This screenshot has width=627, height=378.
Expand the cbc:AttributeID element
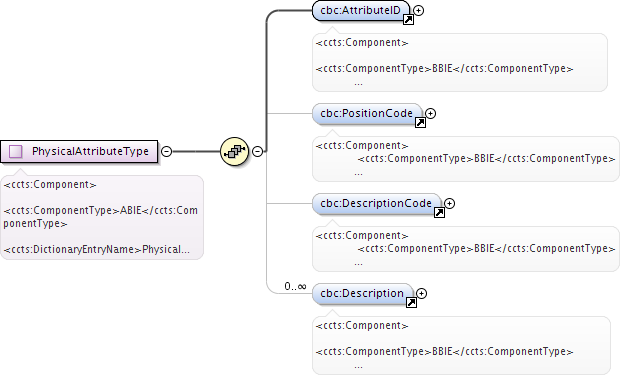[418, 10]
